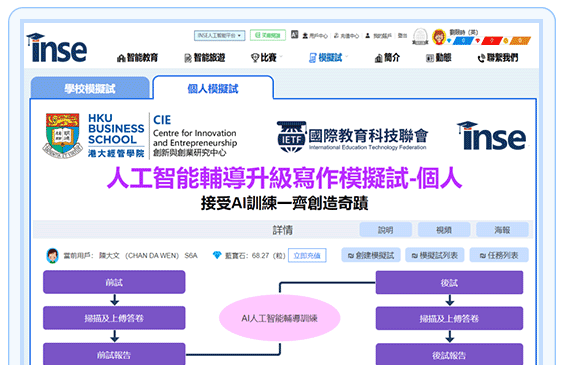Click the IETF federation globe logo
Viewport: 564px width, 365px height.
291,137
